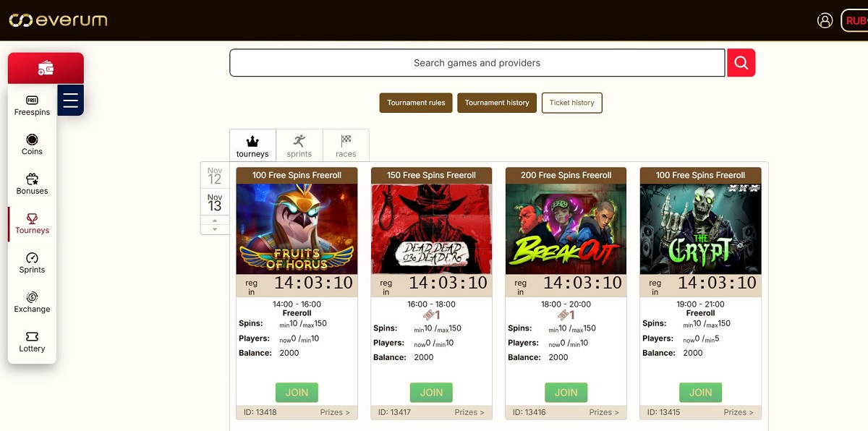The image size is (868, 431).
Task: Expand Prizes for tournament ID 13418
Action: 335,412
